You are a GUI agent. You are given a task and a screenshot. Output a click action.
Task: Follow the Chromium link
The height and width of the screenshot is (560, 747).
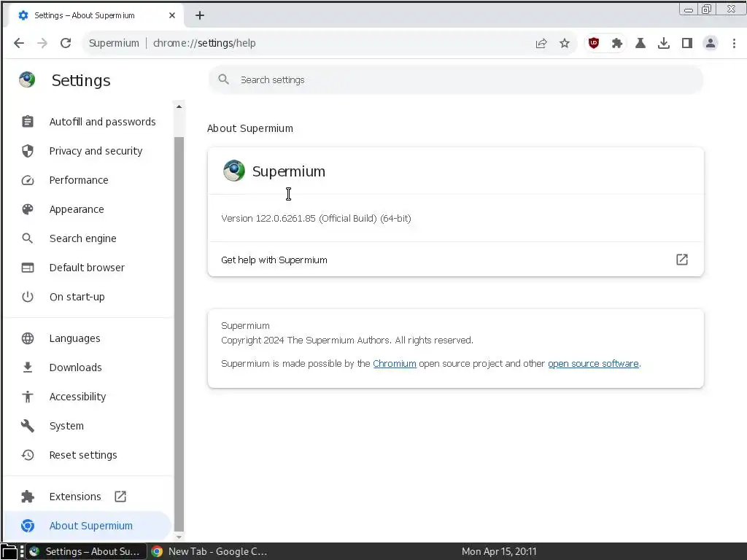click(x=395, y=363)
